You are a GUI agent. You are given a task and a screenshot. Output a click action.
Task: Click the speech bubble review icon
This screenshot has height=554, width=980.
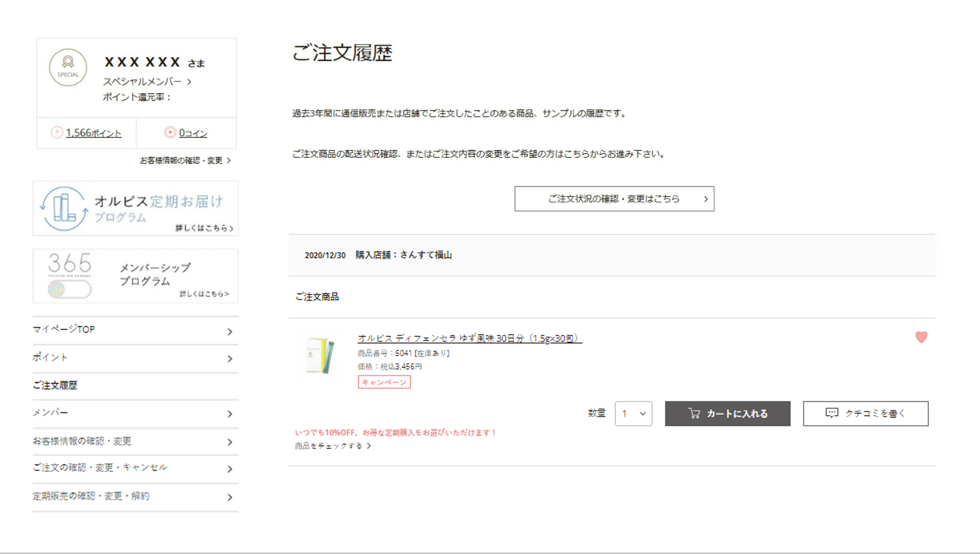coord(832,413)
